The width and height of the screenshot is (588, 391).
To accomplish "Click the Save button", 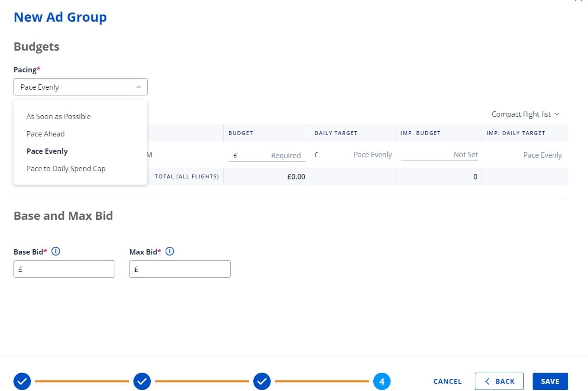I will coord(550,381).
